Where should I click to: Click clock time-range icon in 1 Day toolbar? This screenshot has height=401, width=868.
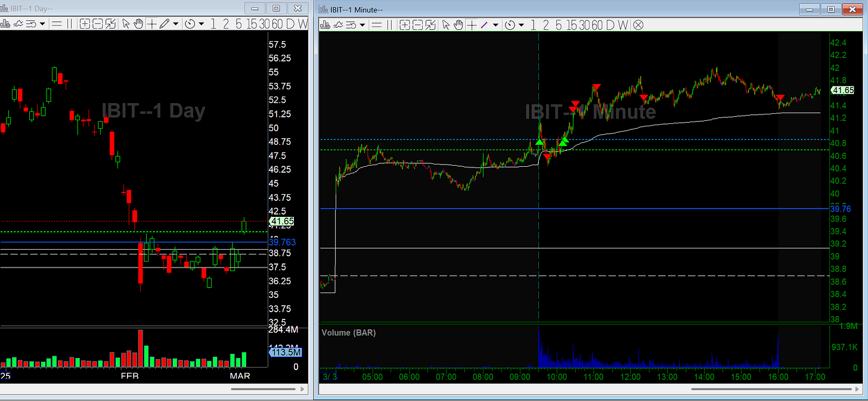pyautogui.click(x=190, y=24)
